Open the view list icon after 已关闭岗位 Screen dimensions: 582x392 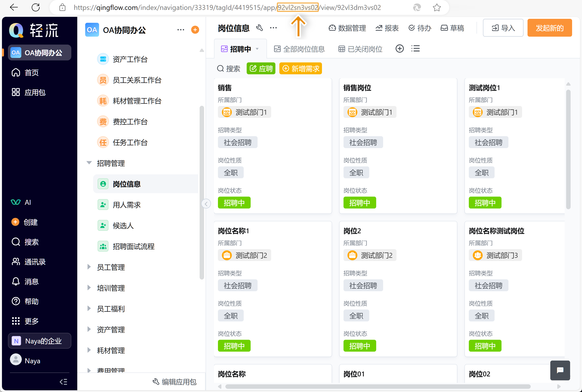415,49
